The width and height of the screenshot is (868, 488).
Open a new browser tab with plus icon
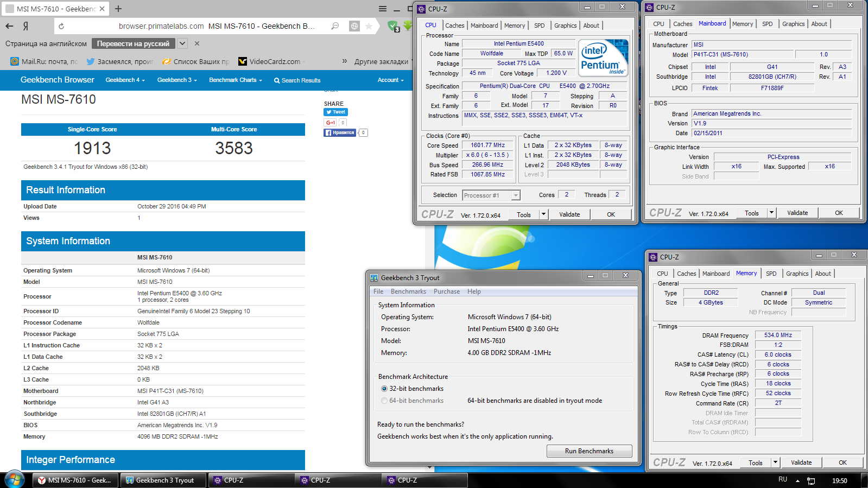coord(118,9)
